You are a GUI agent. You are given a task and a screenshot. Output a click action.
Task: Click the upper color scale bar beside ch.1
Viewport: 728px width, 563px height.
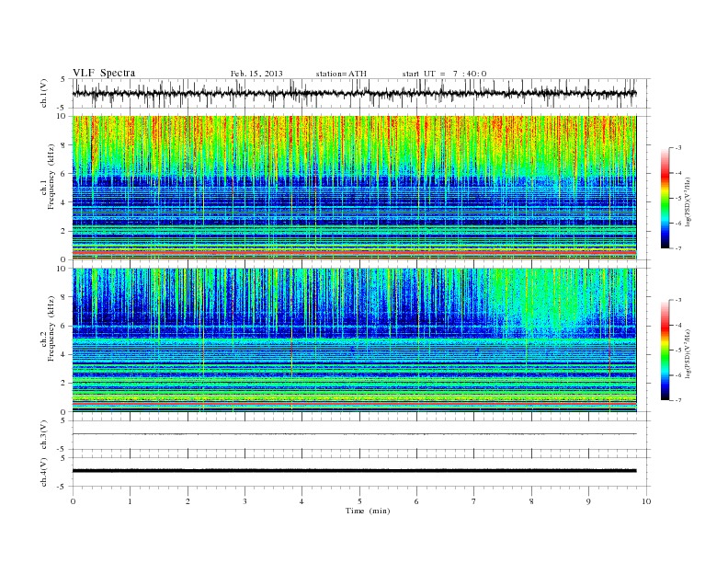point(665,198)
